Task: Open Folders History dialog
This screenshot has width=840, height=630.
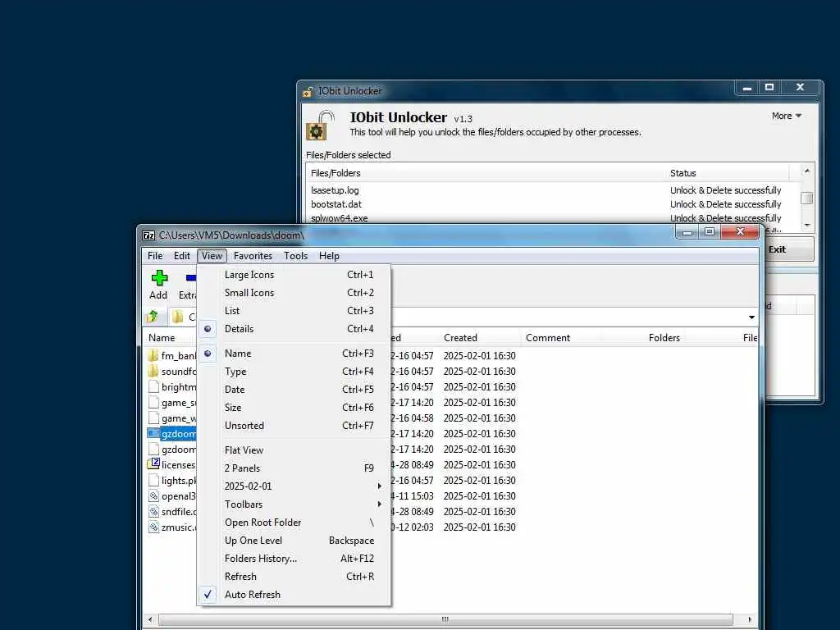Action: click(x=294, y=559)
